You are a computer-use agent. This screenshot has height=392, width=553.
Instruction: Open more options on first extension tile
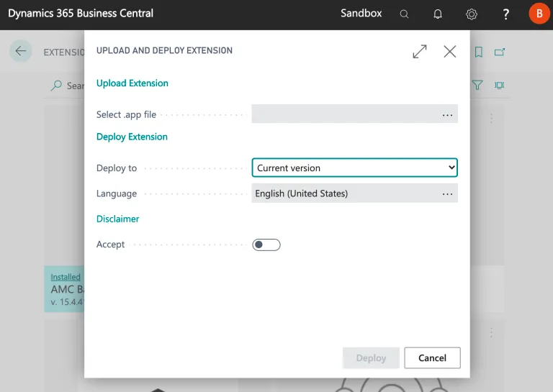[x=491, y=119]
